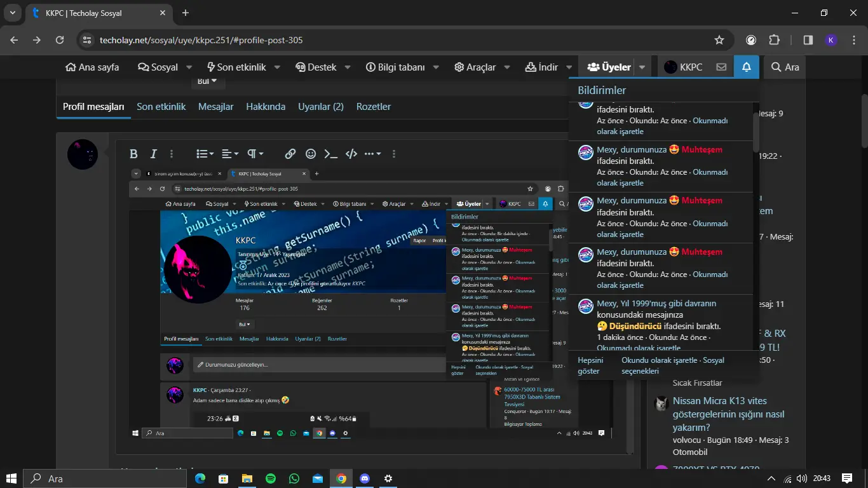Click the Otomobil category link
The height and width of the screenshot is (488, 868).
[x=691, y=452]
